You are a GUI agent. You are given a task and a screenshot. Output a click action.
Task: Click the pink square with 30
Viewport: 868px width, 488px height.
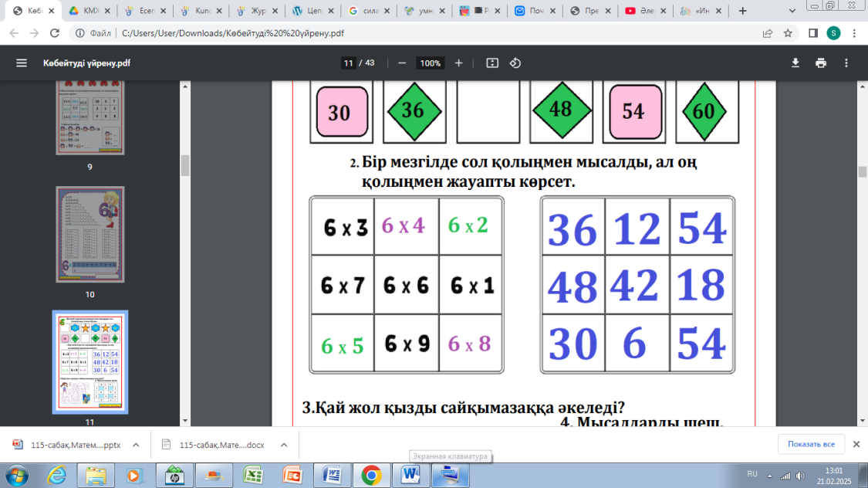(x=342, y=112)
